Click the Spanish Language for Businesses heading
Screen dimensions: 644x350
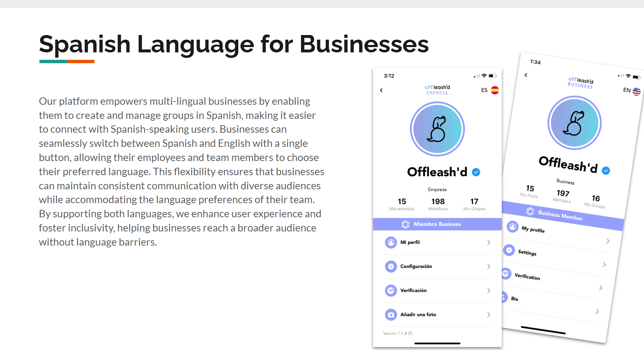(x=234, y=45)
